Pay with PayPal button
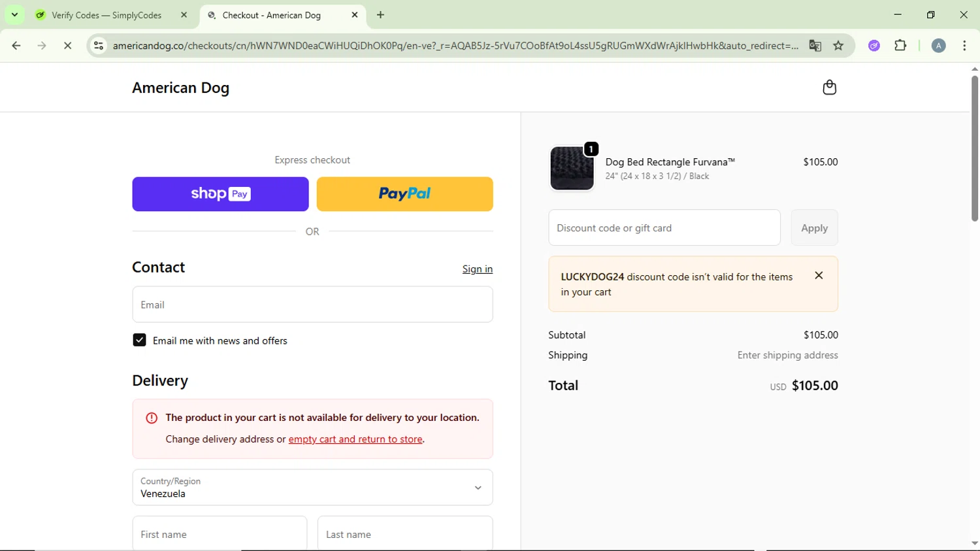The width and height of the screenshot is (980, 551). click(x=404, y=194)
